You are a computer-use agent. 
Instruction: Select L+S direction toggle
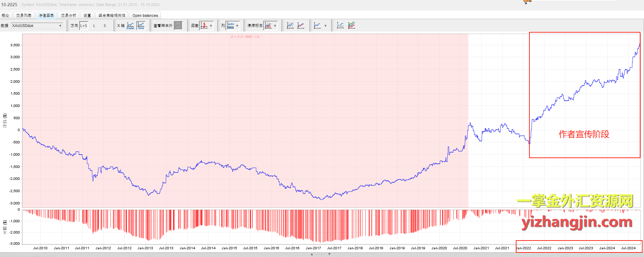point(84,26)
